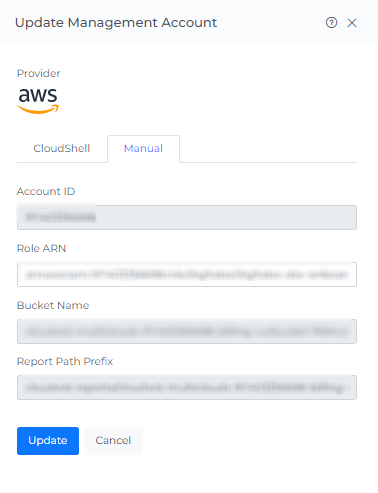Close the Update Management Account dialog

click(352, 23)
